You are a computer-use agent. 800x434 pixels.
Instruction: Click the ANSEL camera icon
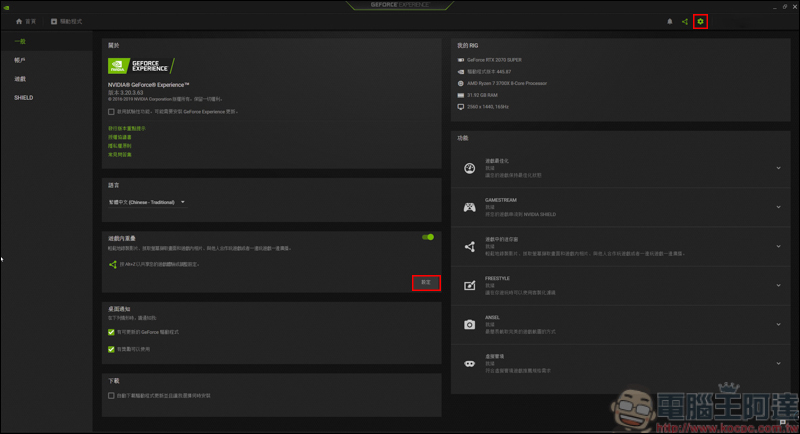(x=469, y=324)
